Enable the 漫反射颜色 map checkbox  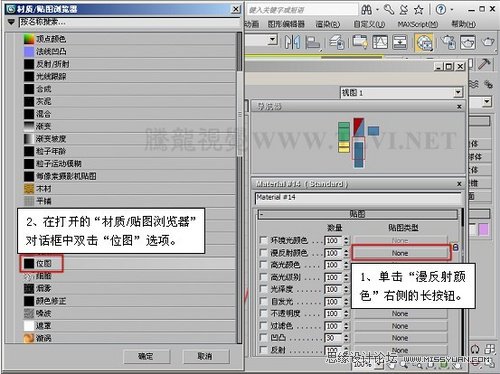pos(263,253)
